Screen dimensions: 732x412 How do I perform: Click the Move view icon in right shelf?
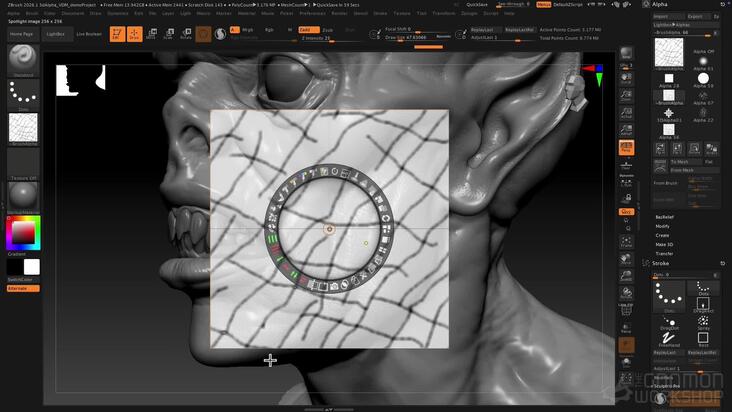pyautogui.click(x=626, y=260)
